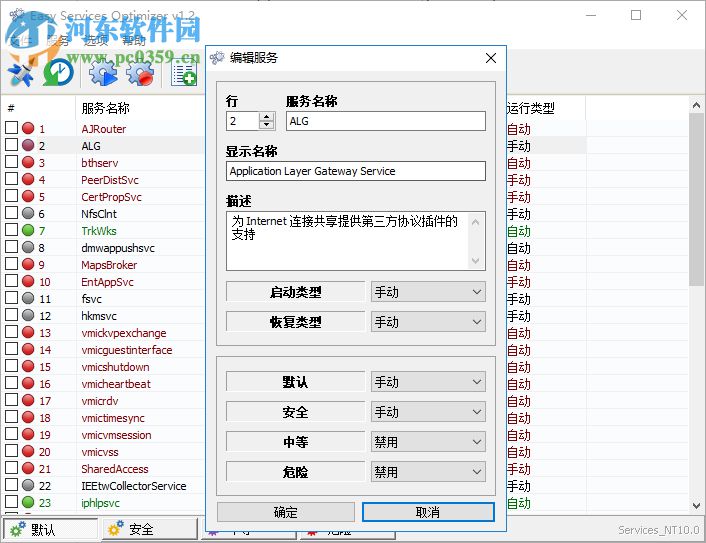Open the 帮助 menu
This screenshot has height=543, width=706.
pyautogui.click(x=134, y=41)
